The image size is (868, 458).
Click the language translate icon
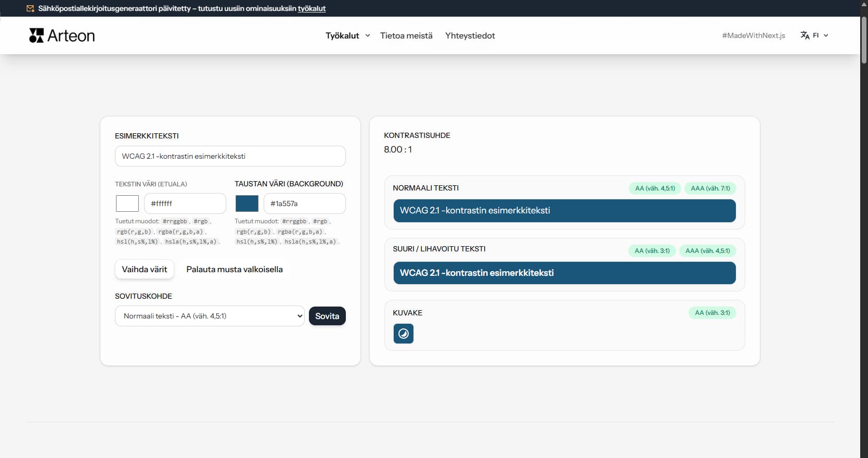point(805,35)
